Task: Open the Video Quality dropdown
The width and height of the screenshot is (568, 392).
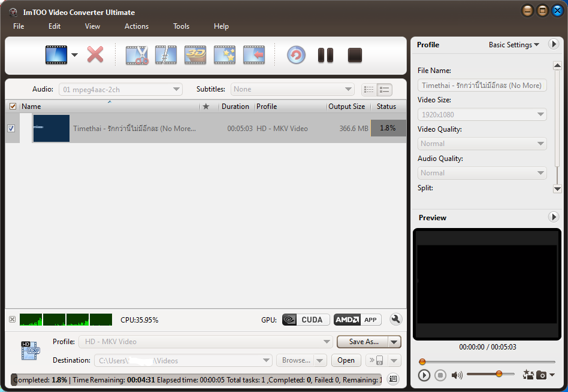Action: (482, 144)
